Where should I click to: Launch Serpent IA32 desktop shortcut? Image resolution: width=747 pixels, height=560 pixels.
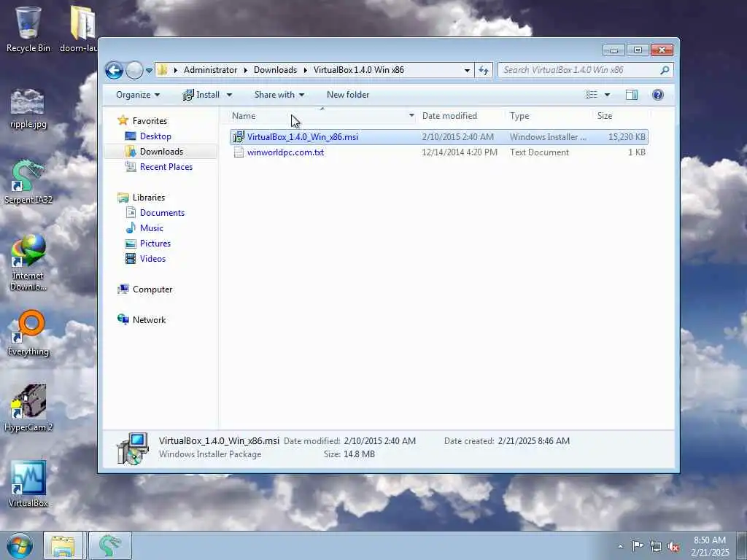click(28, 182)
